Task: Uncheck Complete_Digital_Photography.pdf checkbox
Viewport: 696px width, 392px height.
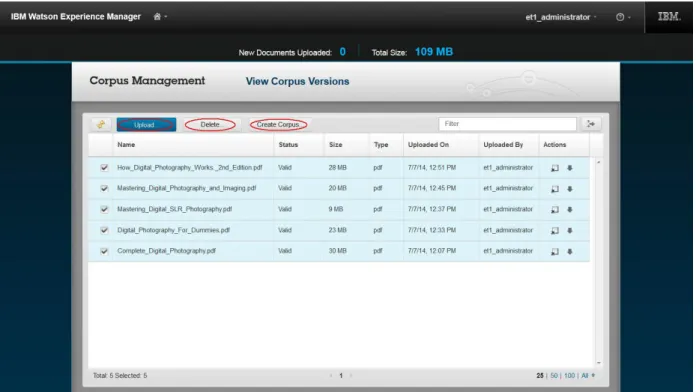Action: tap(104, 251)
